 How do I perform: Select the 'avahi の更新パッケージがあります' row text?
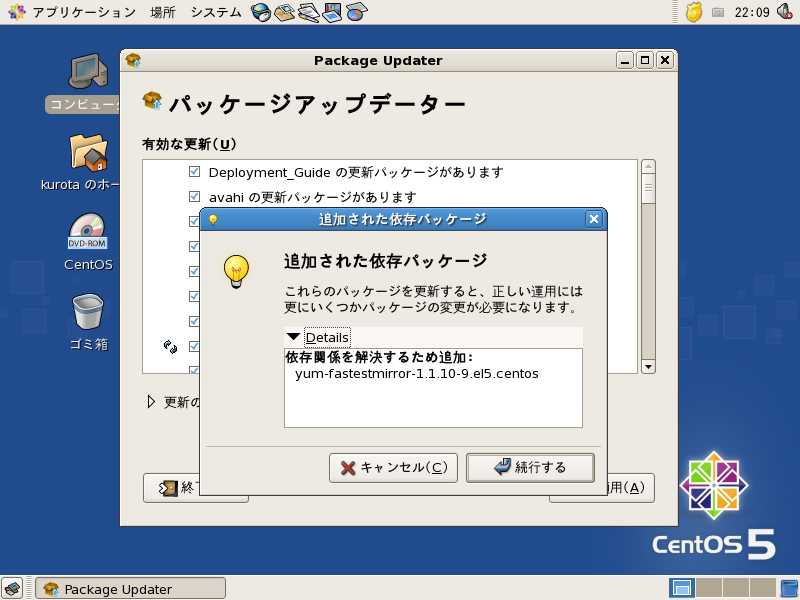click(313, 197)
